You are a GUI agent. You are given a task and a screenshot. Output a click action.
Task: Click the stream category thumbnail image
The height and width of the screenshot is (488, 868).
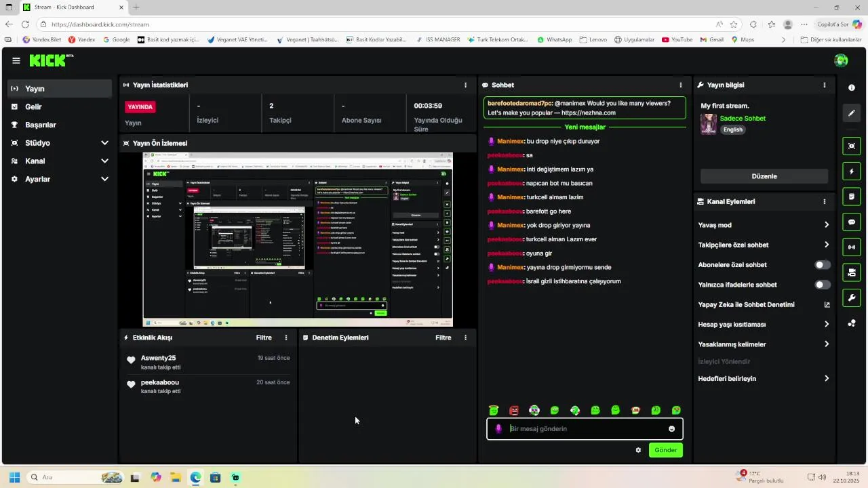709,124
